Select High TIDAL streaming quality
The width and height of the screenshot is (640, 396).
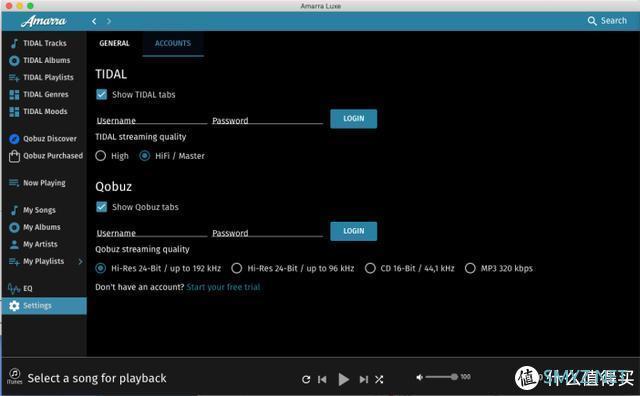[x=100, y=156]
